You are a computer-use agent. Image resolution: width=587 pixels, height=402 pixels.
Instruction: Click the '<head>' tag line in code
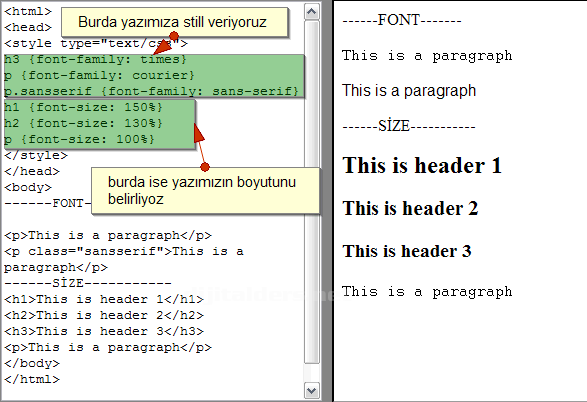[28, 27]
